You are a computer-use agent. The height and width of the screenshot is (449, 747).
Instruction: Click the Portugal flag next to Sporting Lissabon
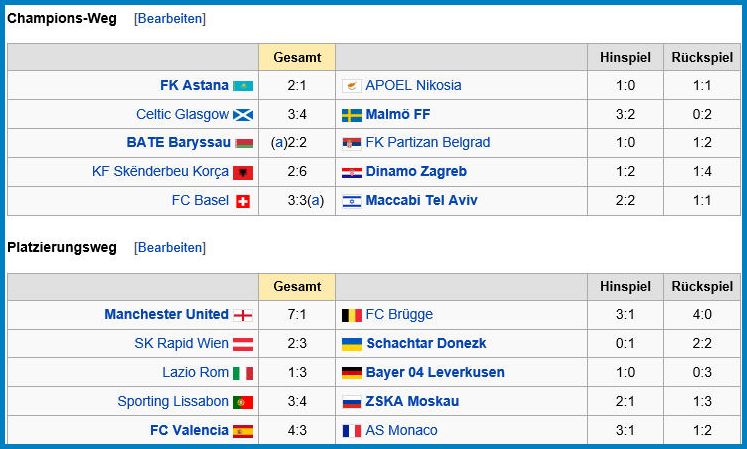click(x=243, y=402)
